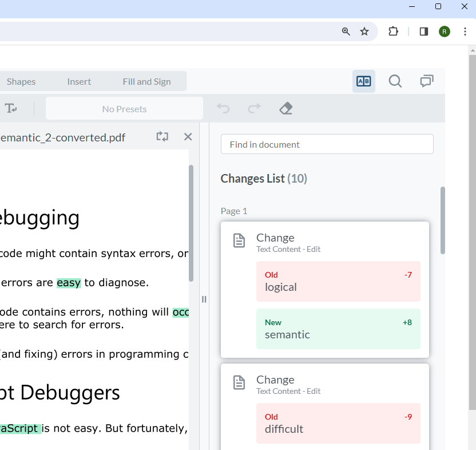Close the semantic_2-converted.pdf document
This screenshot has width=476, height=450.
(188, 136)
